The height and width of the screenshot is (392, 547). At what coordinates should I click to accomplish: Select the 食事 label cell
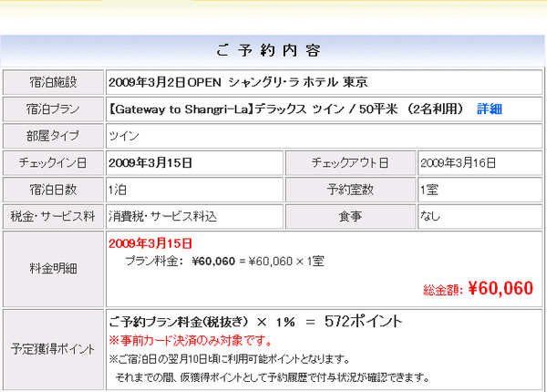click(x=350, y=217)
